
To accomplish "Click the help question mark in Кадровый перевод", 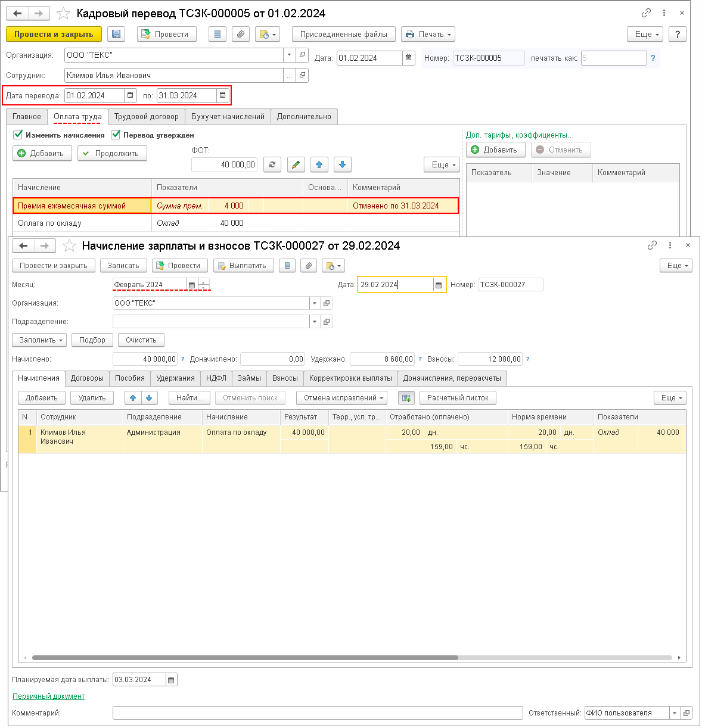I will [678, 35].
